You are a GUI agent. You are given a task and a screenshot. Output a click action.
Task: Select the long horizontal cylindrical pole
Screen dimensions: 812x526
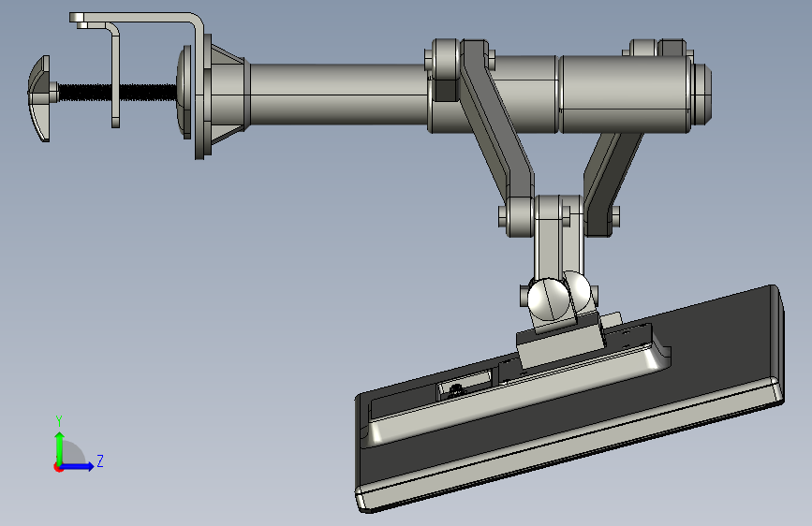(339, 94)
